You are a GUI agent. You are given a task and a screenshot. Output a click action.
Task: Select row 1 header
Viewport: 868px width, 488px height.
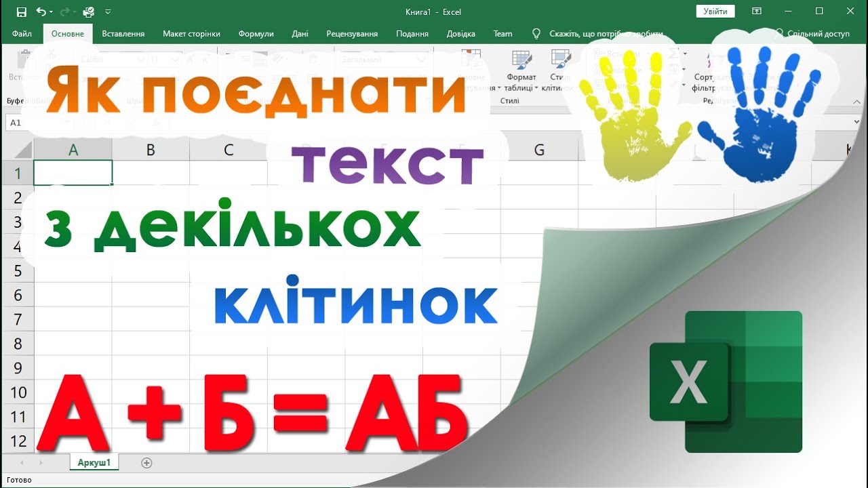pos(18,173)
